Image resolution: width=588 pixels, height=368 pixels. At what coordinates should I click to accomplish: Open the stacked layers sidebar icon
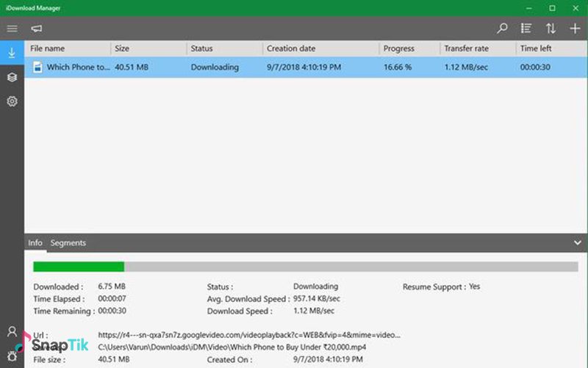pos(12,77)
